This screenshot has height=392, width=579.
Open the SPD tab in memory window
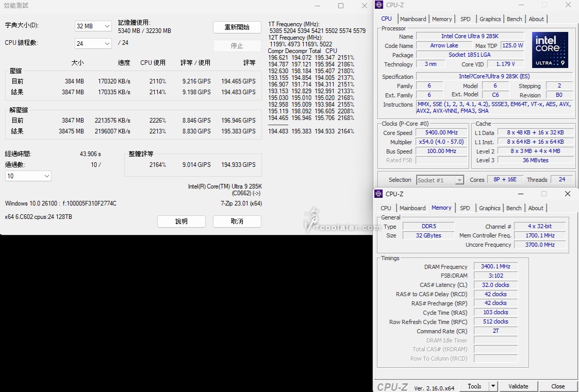pos(465,208)
